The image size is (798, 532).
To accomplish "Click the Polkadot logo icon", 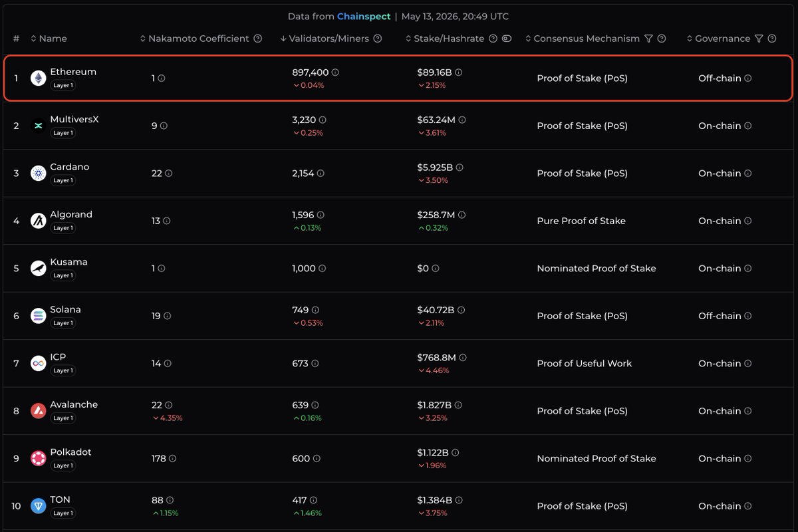I will pyautogui.click(x=39, y=459).
